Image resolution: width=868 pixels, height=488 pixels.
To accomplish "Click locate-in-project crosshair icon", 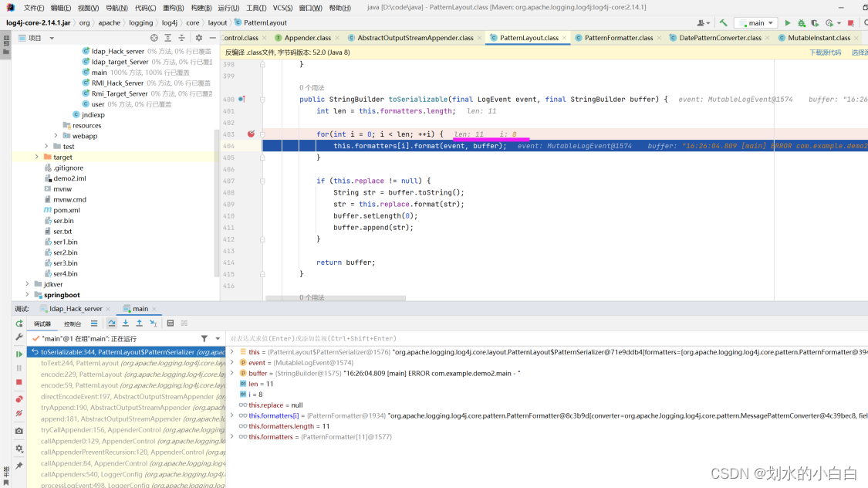I will 154,38.
